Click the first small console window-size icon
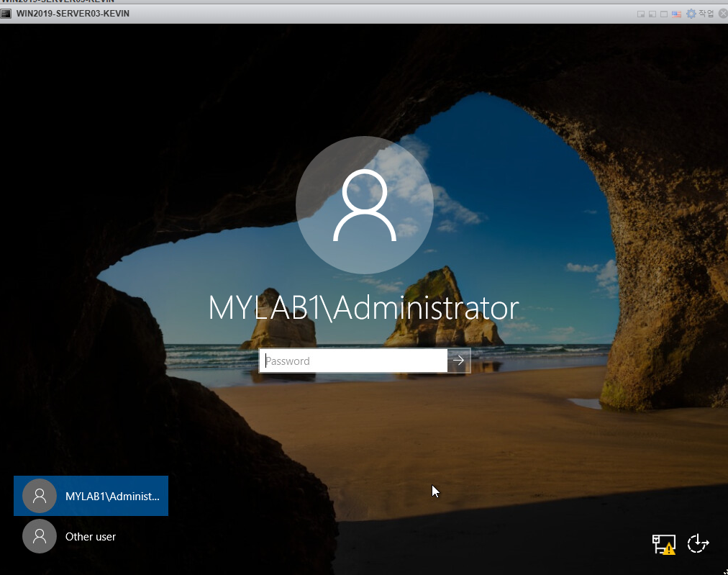Screen dimensions: 728x575 (x=641, y=14)
